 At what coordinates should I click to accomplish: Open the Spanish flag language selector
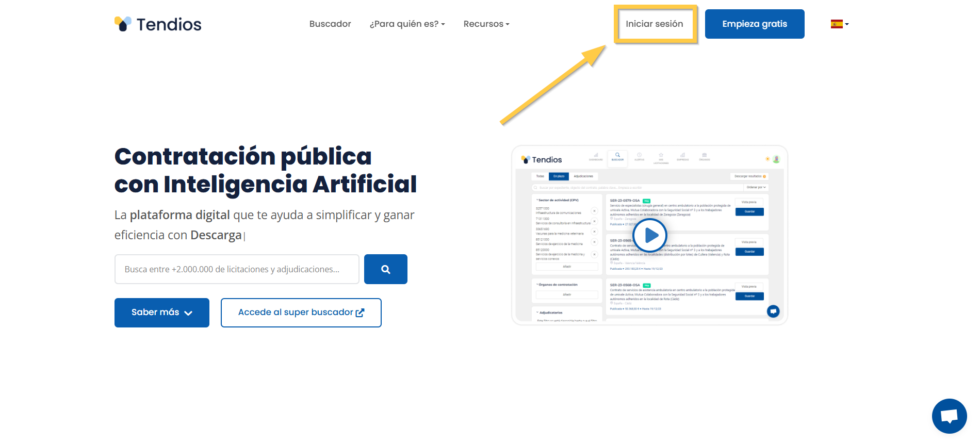[x=839, y=24]
